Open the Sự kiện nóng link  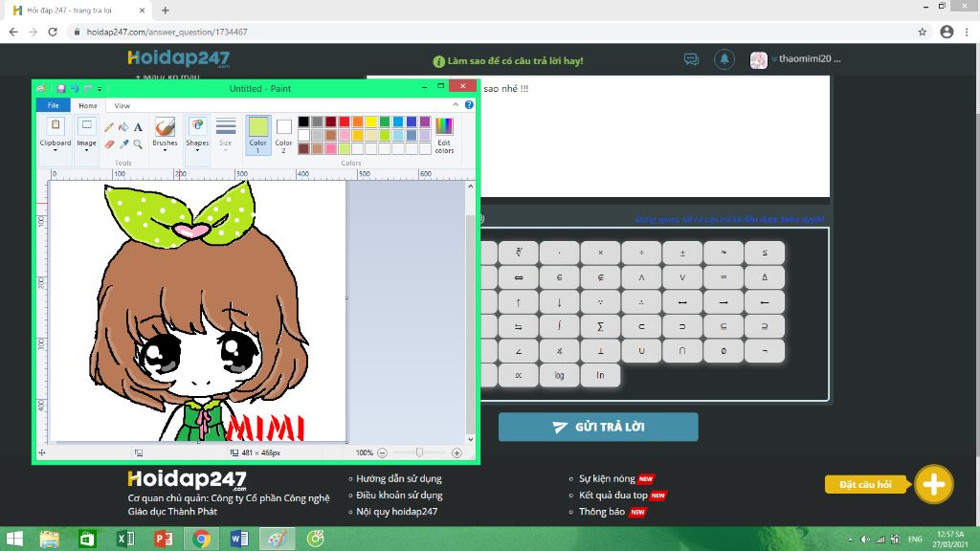click(x=607, y=478)
